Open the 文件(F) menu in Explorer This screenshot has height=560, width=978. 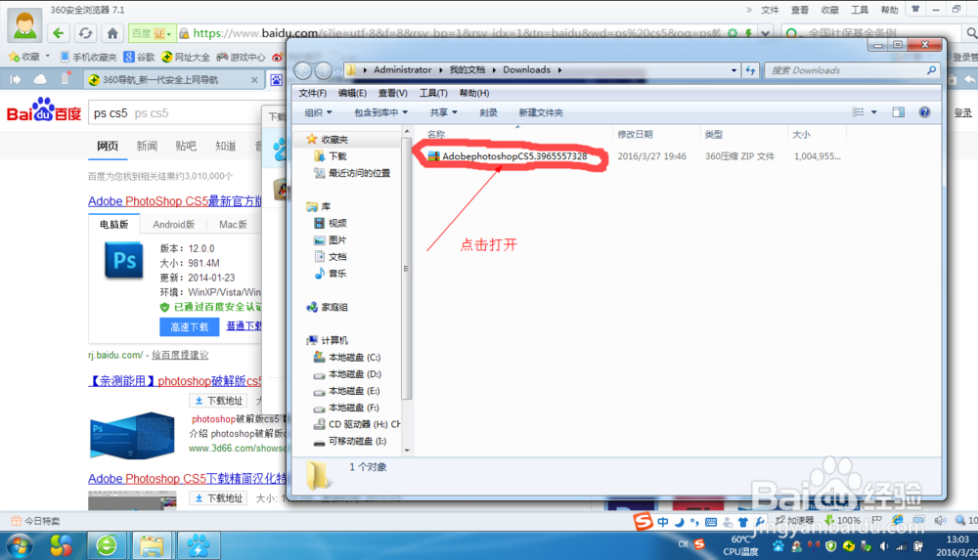313,93
